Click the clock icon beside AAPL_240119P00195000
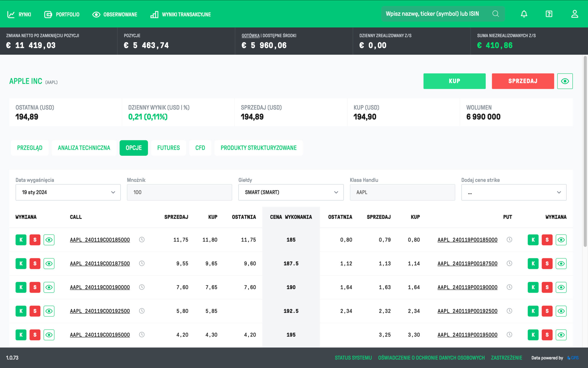This screenshot has height=368, width=588. pyautogui.click(x=509, y=335)
